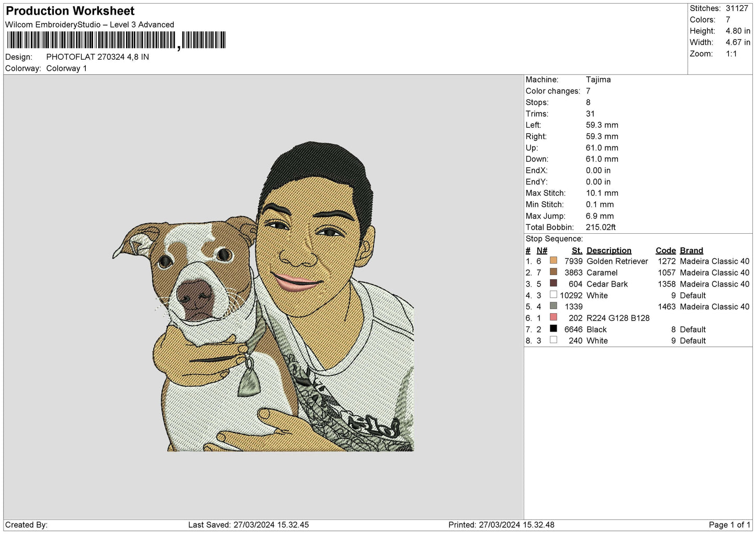Click the 'R224 G128 B128' description
756x534 pixels.
[x=618, y=318]
